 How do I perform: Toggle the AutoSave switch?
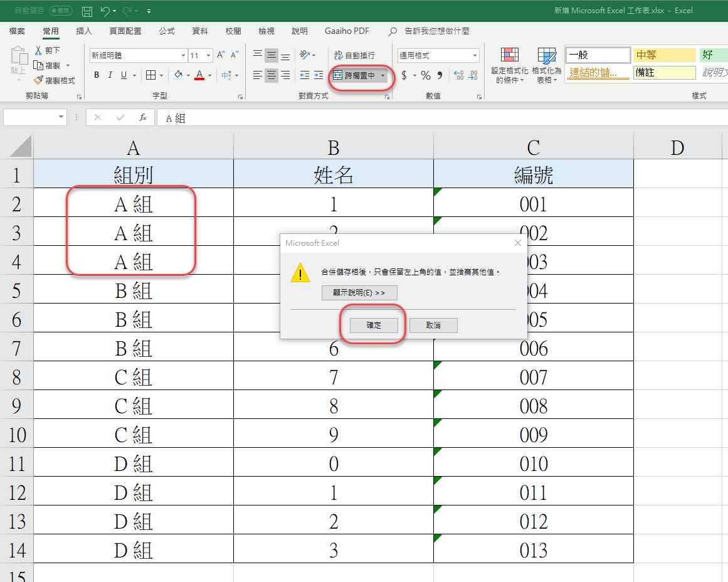point(60,11)
